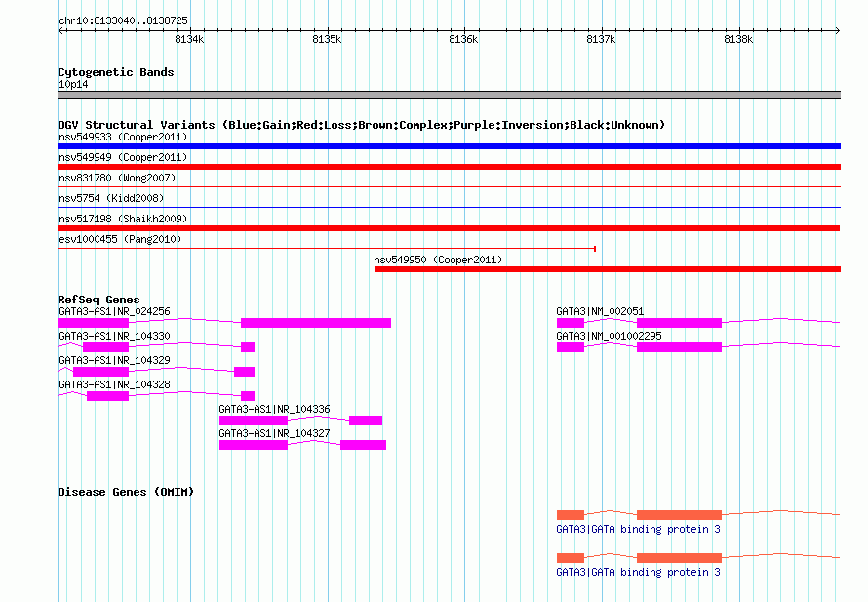Select the 10p14 band label
Image resolution: width=868 pixels, height=602 pixels.
click(x=73, y=84)
